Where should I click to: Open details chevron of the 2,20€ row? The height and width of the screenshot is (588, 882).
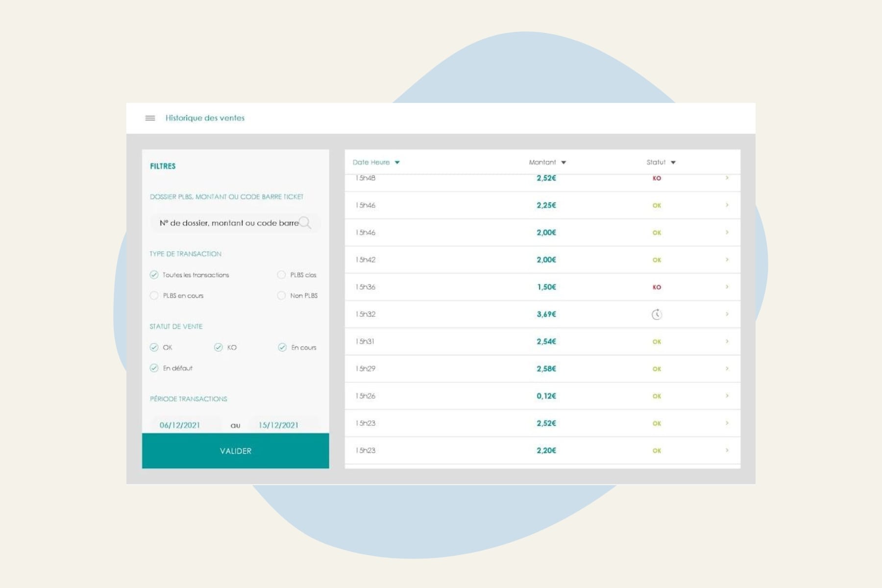click(x=727, y=450)
